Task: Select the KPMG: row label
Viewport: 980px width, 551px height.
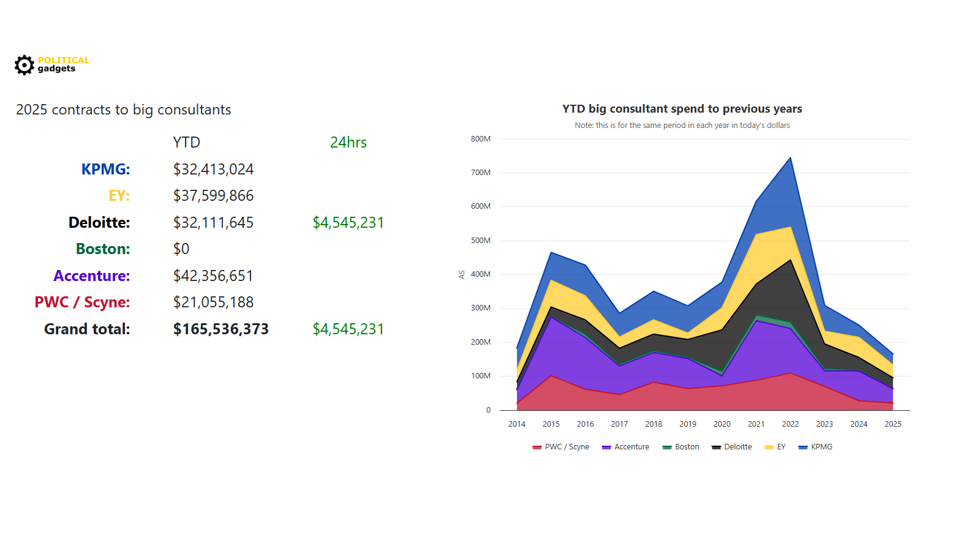Action: click(x=105, y=169)
